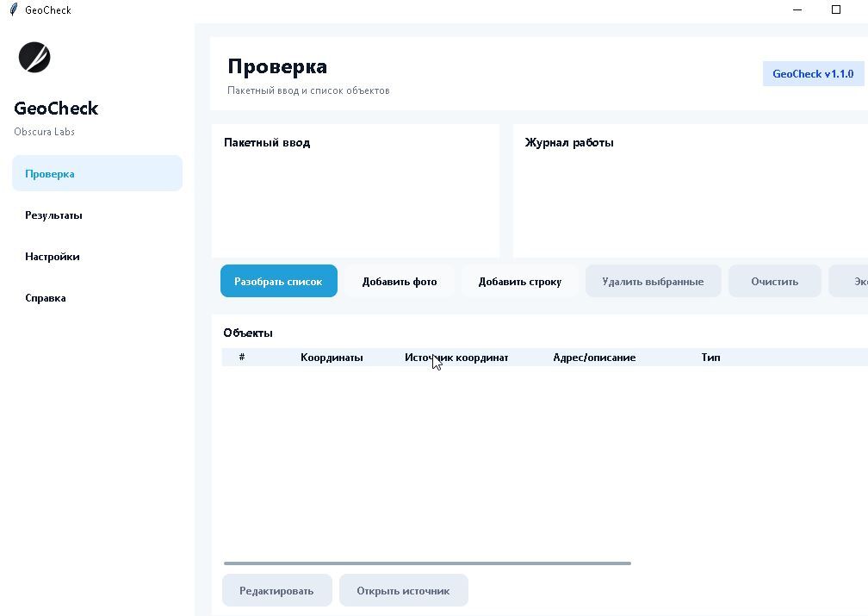
Task: Click the horizontal scrollbar under objects table
Action: point(427,563)
